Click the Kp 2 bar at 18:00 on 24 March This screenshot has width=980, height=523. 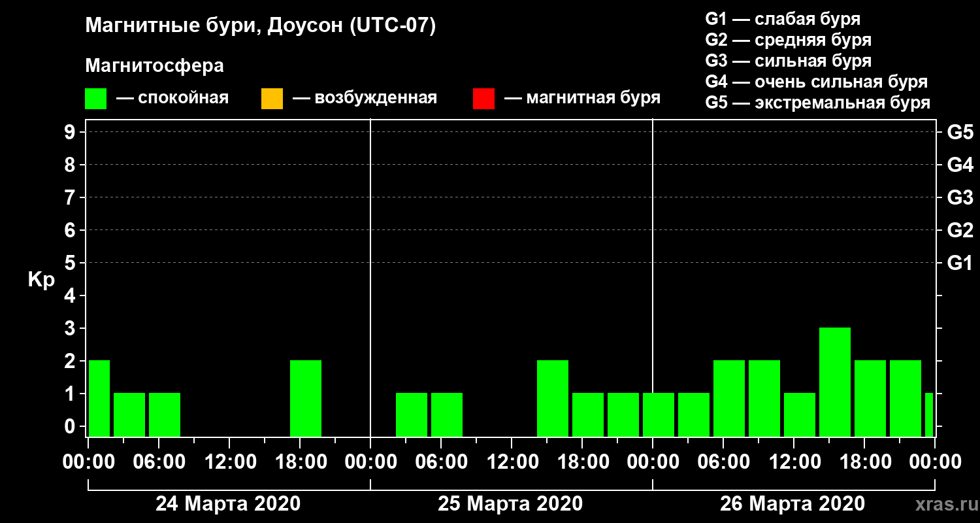click(306, 398)
